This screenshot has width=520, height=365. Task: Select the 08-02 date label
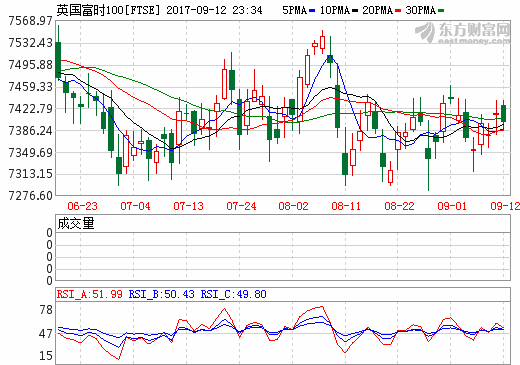tap(294, 206)
